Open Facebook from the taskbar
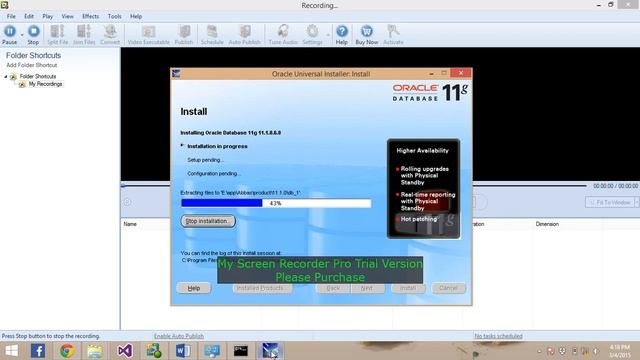 tap(38, 351)
